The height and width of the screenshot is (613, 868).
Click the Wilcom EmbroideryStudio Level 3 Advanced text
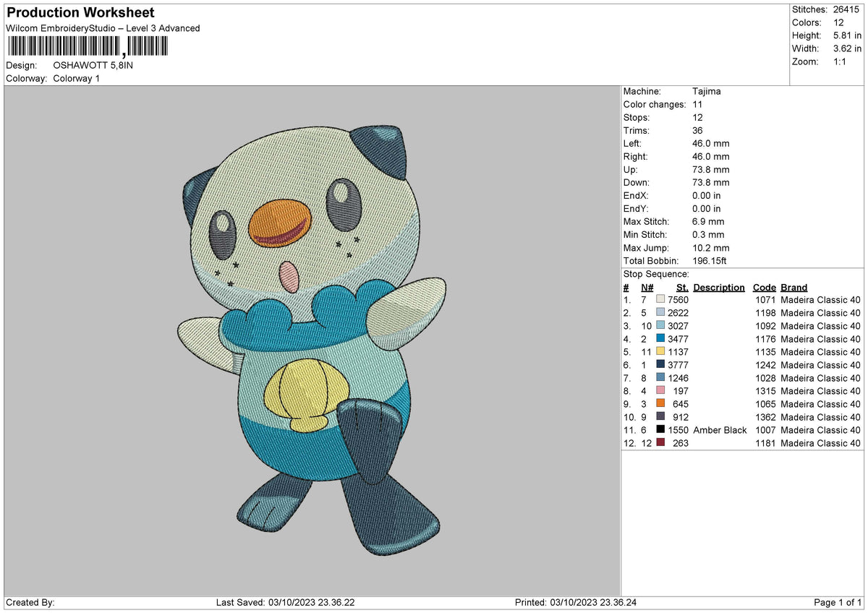tap(103, 28)
